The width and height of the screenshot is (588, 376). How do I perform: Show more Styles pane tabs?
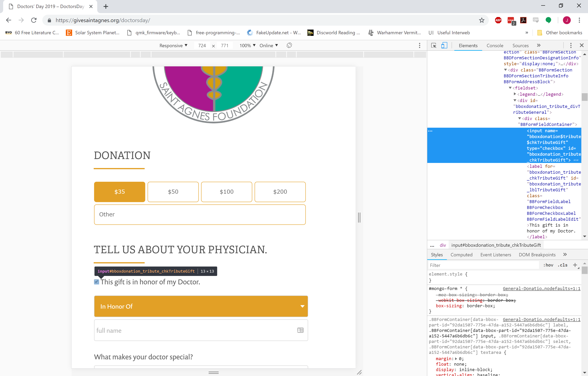tap(565, 254)
